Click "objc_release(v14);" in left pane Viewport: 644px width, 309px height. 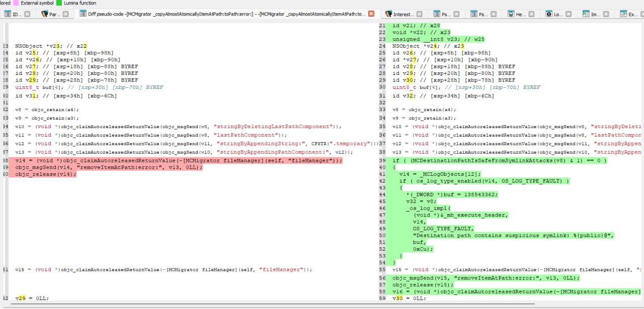[x=46, y=174]
